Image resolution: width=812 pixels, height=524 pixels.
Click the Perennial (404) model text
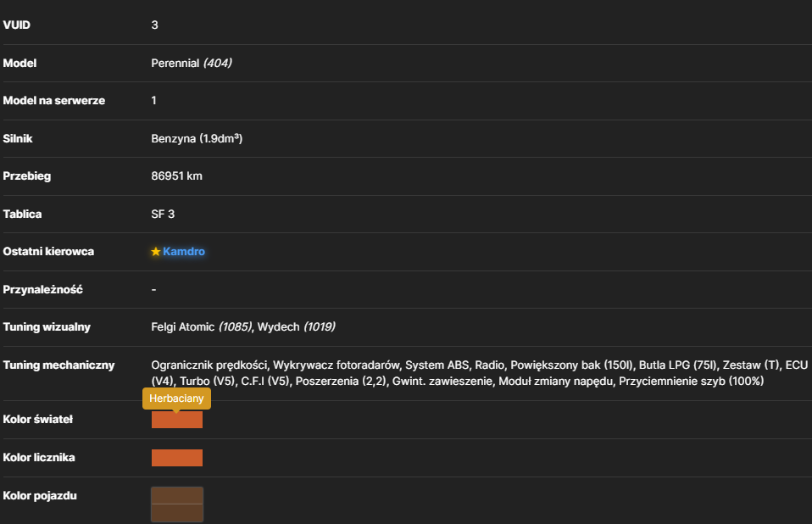[x=191, y=64]
